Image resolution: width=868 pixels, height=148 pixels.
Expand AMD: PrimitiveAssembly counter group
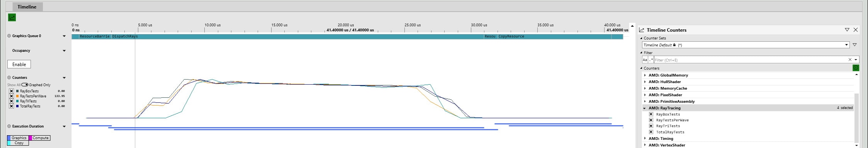point(645,102)
